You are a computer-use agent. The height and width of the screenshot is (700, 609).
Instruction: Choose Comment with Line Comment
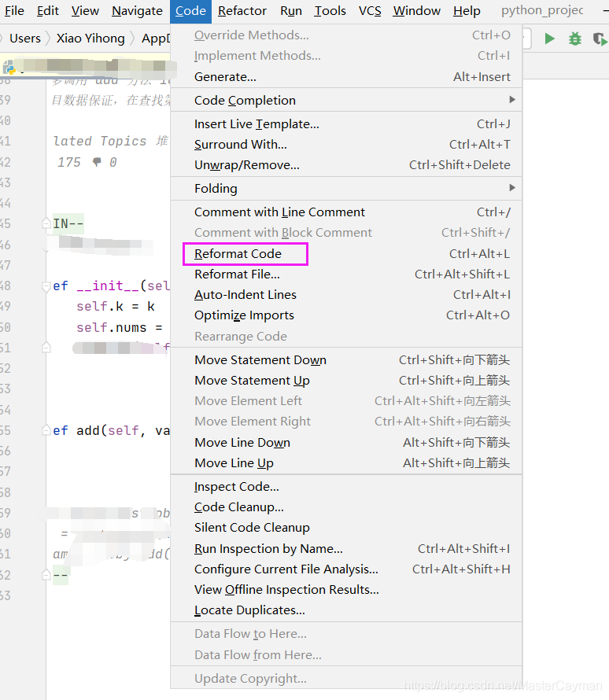346,212
